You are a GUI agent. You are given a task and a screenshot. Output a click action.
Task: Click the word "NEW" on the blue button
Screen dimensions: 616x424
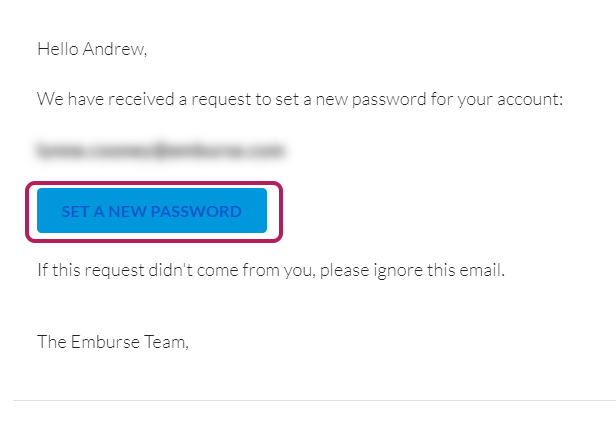pyautogui.click(x=128, y=211)
